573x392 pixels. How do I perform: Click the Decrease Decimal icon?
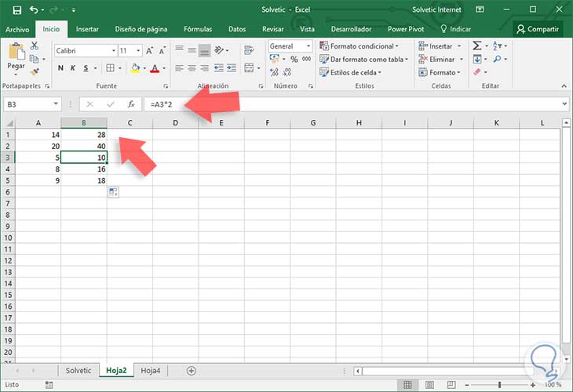point(287,72)
